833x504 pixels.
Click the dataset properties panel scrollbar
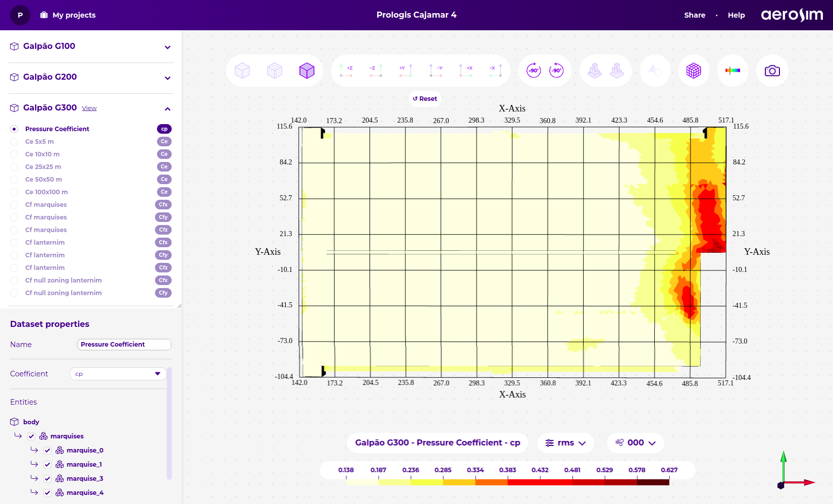pyautogui.click(x=169, y=424)
